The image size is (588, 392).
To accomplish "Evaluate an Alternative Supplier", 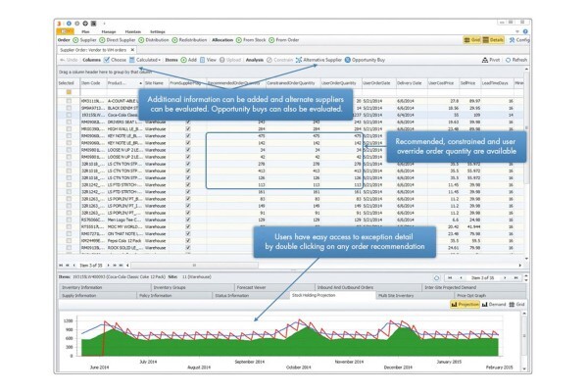I will point(318,60).
